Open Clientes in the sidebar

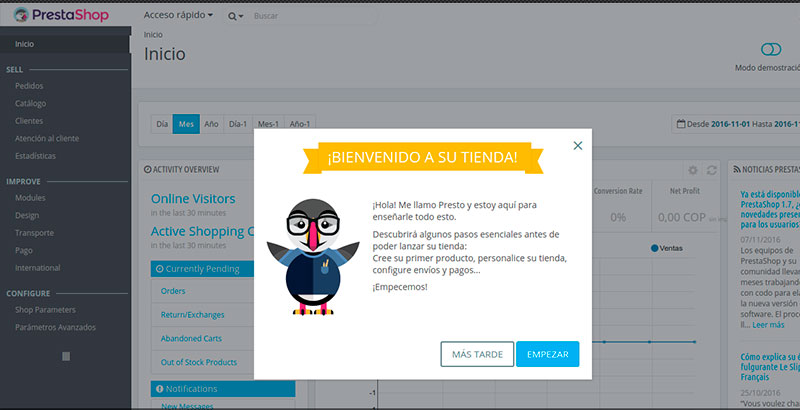point(29,121)
